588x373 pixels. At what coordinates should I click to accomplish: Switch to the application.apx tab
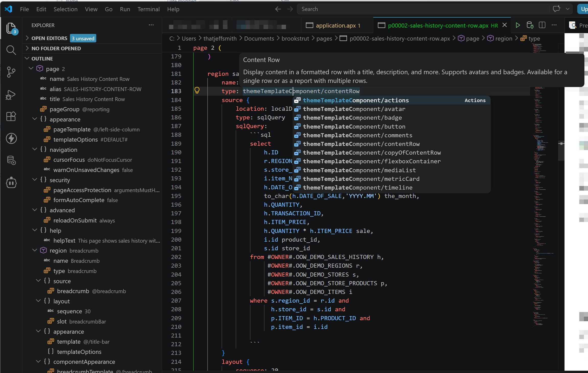[337, 25]
